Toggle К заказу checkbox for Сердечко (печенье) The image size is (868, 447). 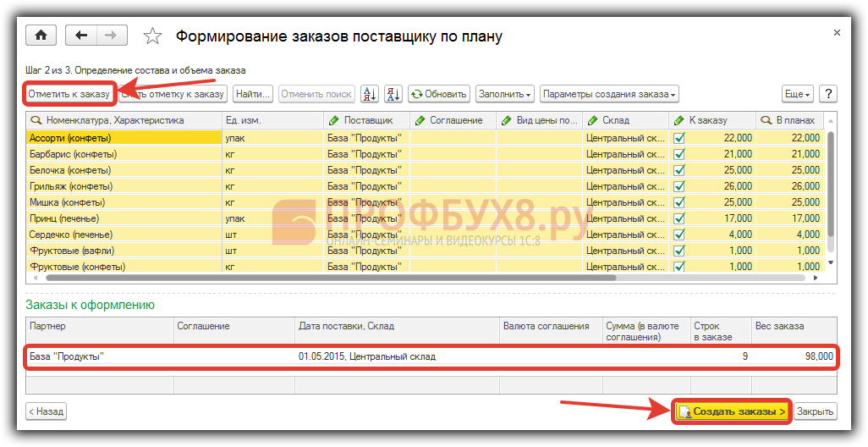678,235
